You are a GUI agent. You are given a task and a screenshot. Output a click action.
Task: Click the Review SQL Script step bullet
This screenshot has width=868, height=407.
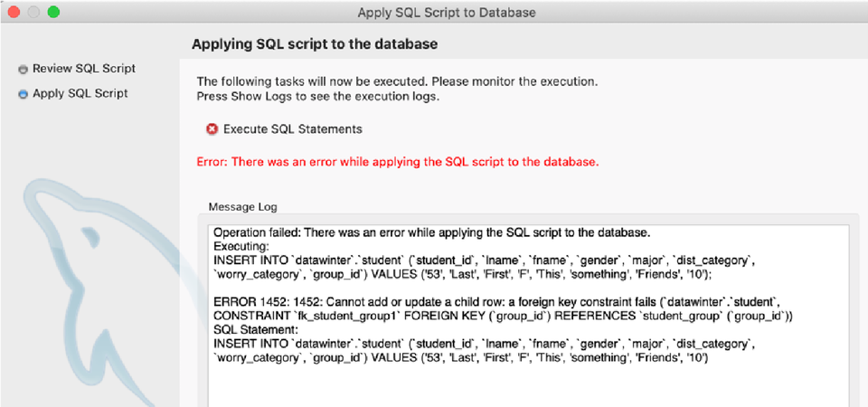click(23, 70)
